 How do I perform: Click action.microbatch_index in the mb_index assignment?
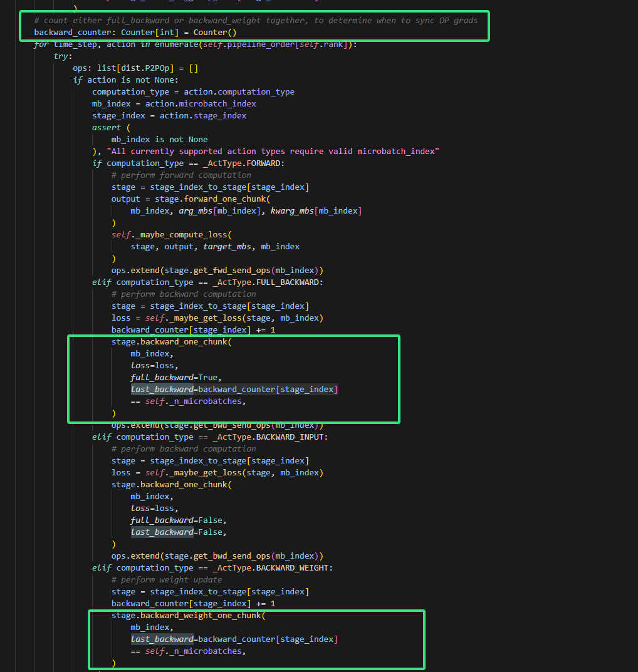pos(201,104)
